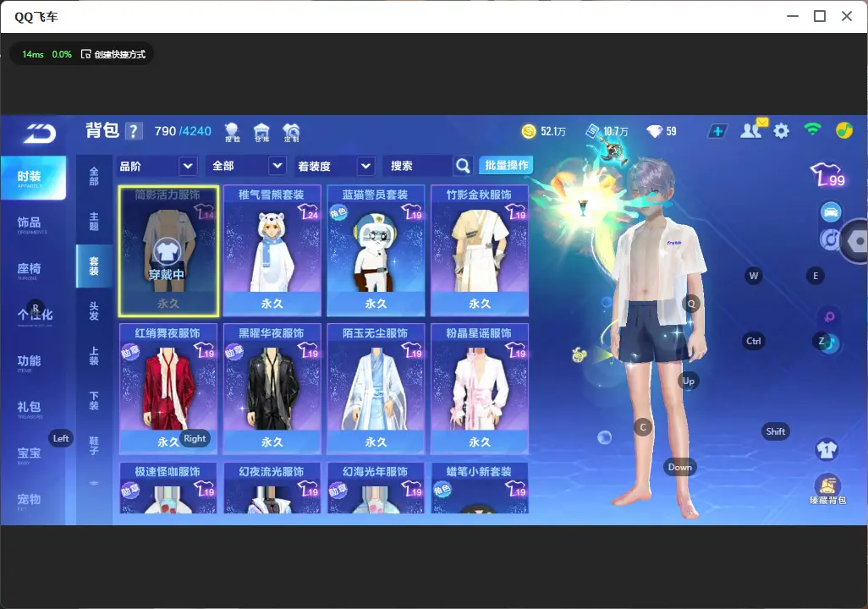The height and width of the screenshot is (609, 868).
Task: Open the backpack help question mark
Action: pyautogui.click(x=134, y=131)
